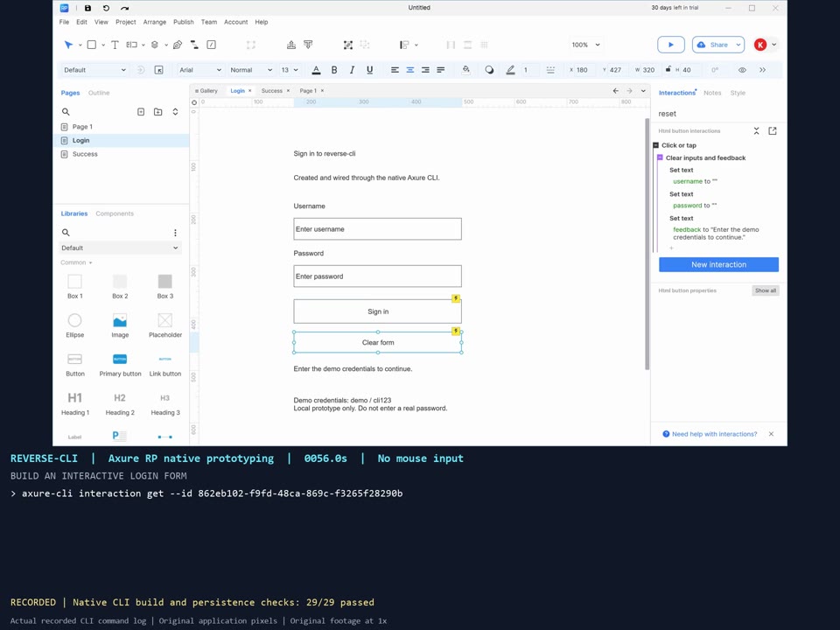The width and height of the screenshot is (840, 630).
Task: Undo the last action
Action: point(106,8)
